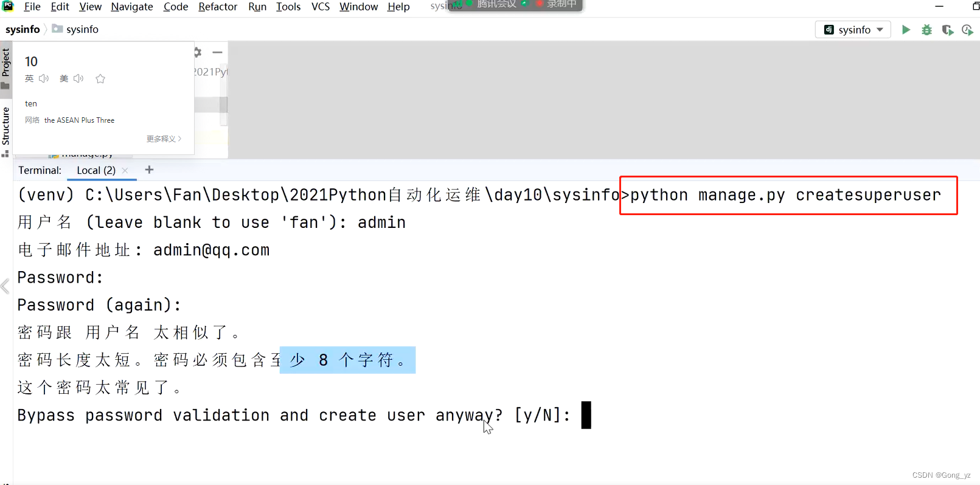Click the PyCharm application icon
Viewport: 980px width, 485px height.
pyautogui.click(x=8, y=6)
